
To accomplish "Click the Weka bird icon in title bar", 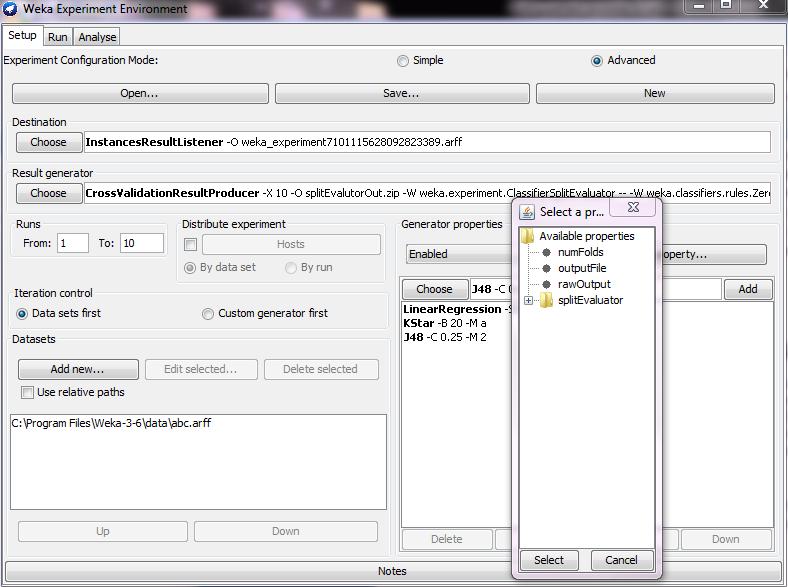I will [10, 9].
